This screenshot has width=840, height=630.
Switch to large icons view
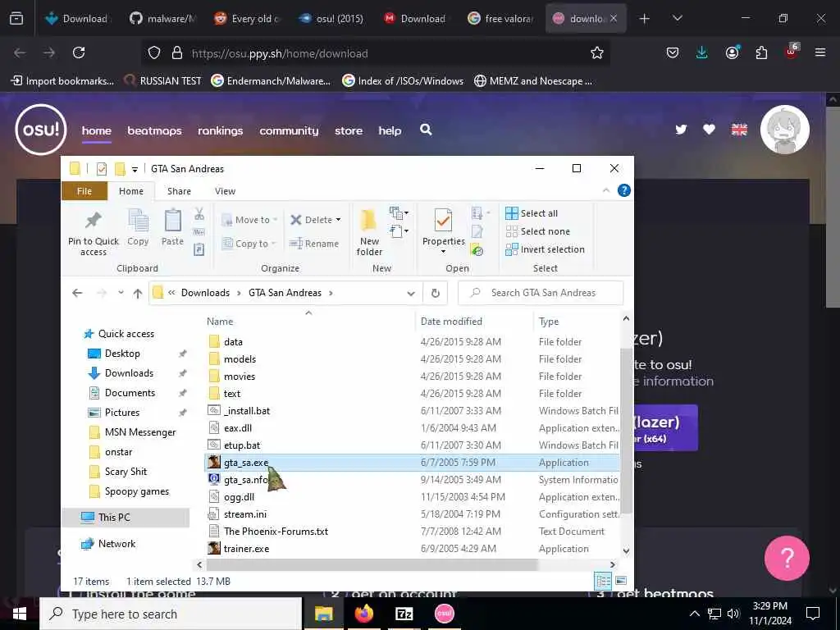click(621, 581)
